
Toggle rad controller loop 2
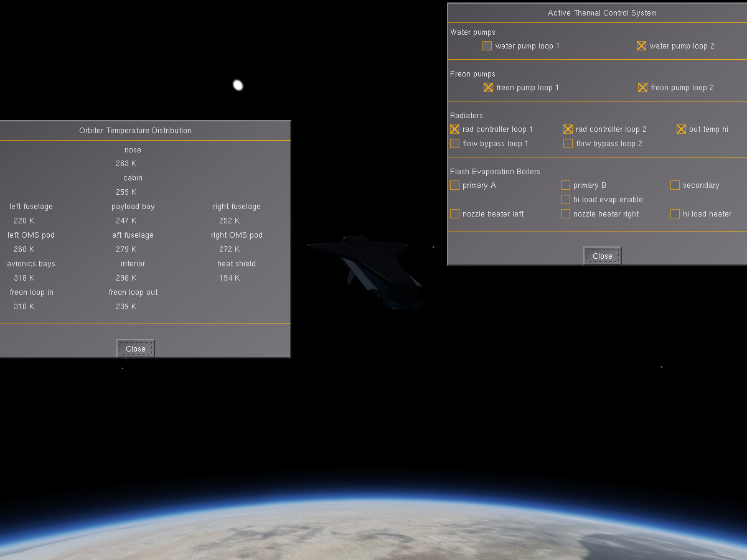[568, 129]
